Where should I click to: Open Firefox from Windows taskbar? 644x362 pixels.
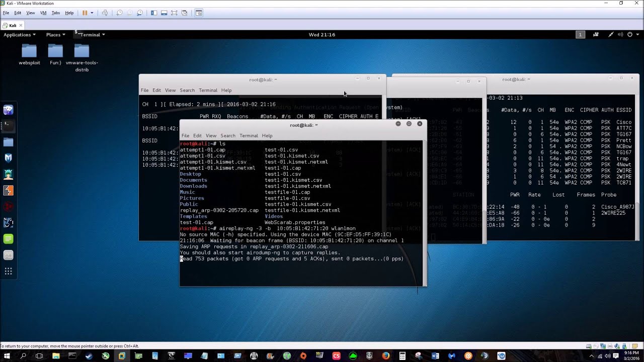pyautogui.click(x=386, y=356)
